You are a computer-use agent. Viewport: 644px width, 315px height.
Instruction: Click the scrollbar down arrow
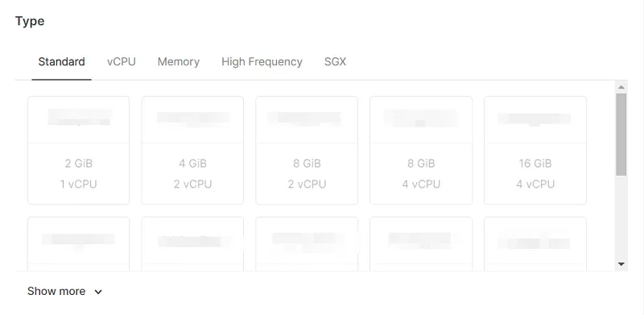click(x=621, y=264)
